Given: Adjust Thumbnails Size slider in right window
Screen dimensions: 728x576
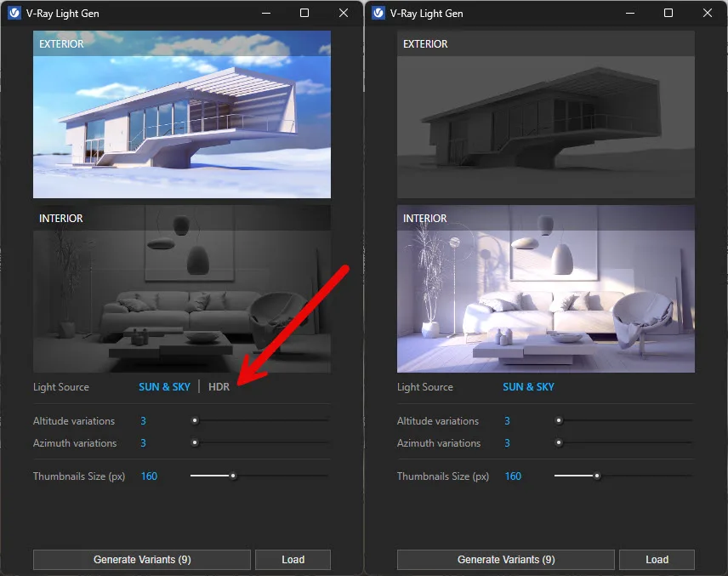Looking at the screenshot, I should pyautogui.click(x=597, y=476).
